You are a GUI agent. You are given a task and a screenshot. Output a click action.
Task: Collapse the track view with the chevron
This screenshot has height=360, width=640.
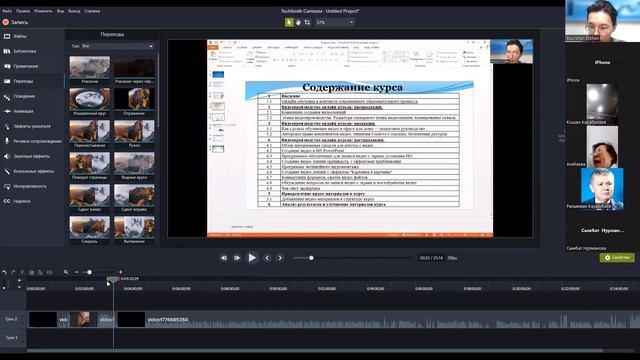click(x=19, y=287)
